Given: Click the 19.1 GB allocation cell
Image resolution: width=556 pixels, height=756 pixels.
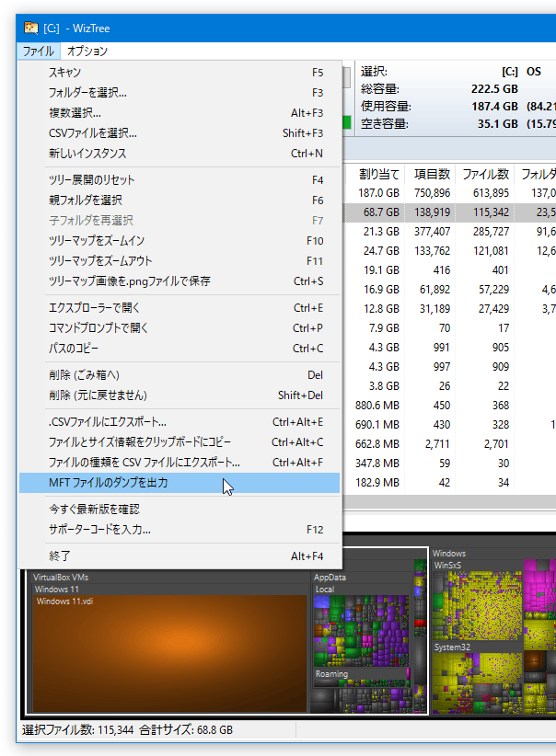Looking at the screenshot, I should coord(381,270).
